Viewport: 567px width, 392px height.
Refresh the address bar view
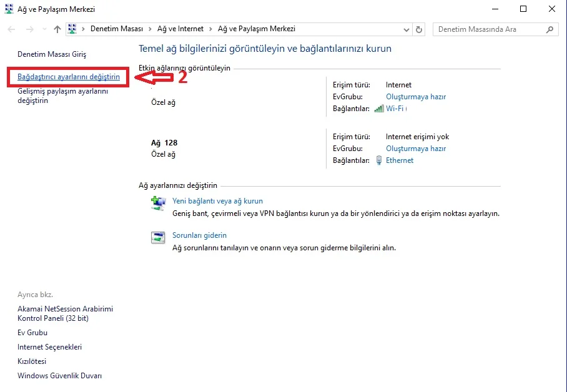coord(420,29)
